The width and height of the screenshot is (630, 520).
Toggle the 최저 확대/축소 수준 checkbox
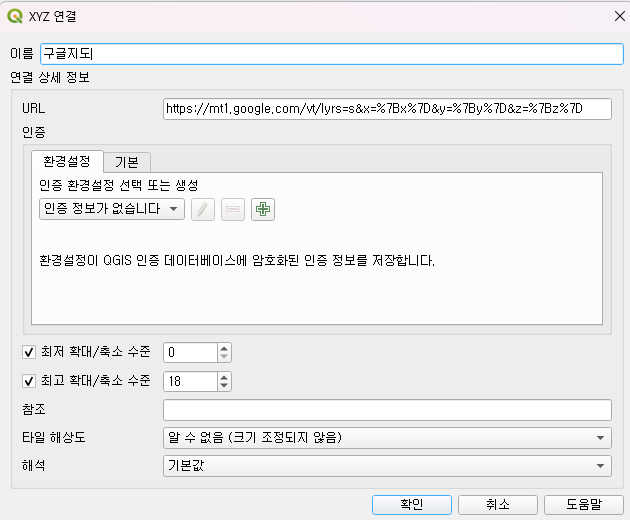coord(29,352)
